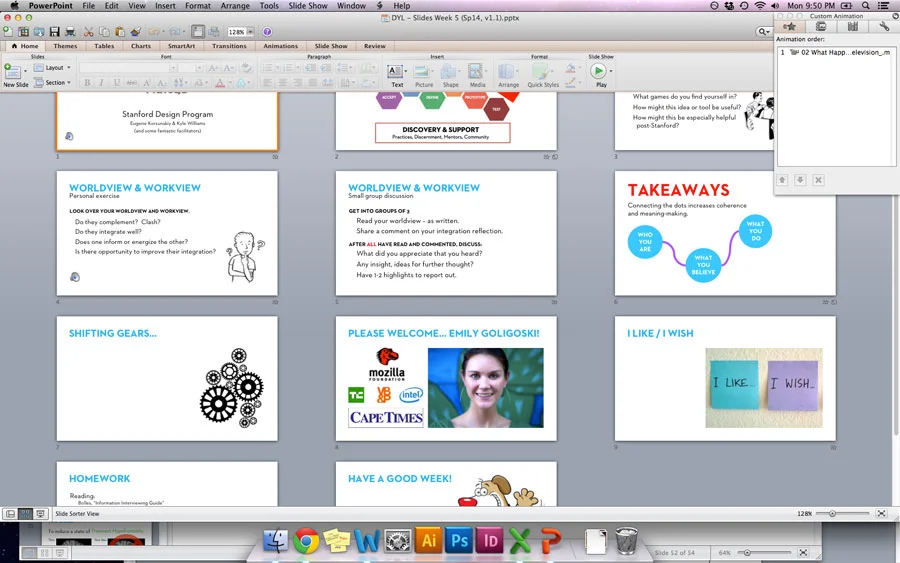
Task: Open the Arrange menu in menu bar
Action: [x=235, y=6]
